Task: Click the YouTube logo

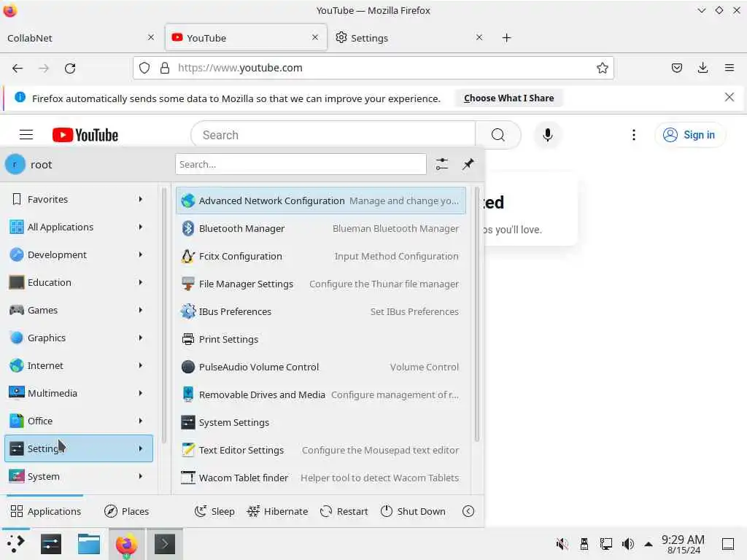Action: tap(85, 135)
